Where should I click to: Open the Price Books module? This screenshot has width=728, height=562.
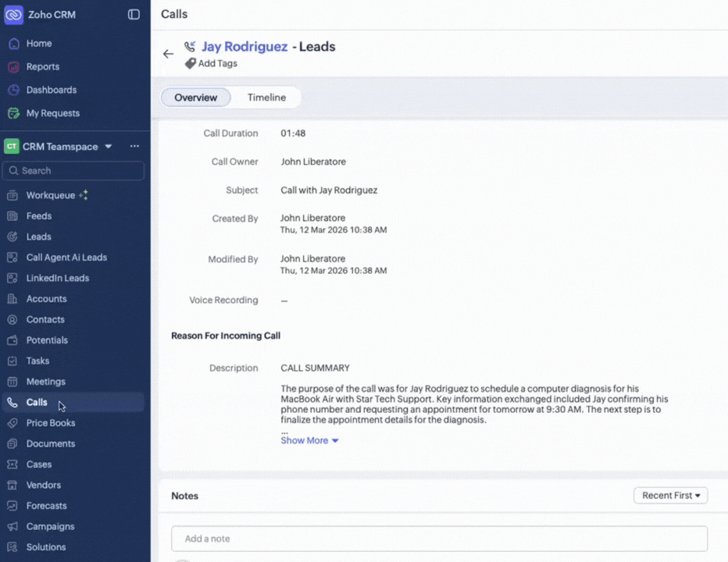(50, 423)
